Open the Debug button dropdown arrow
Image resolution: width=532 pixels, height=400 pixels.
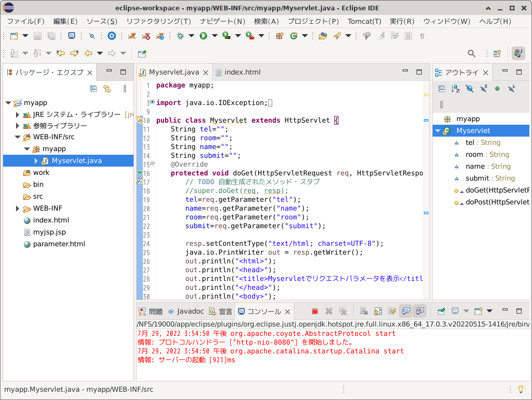[x=191, y=36]
